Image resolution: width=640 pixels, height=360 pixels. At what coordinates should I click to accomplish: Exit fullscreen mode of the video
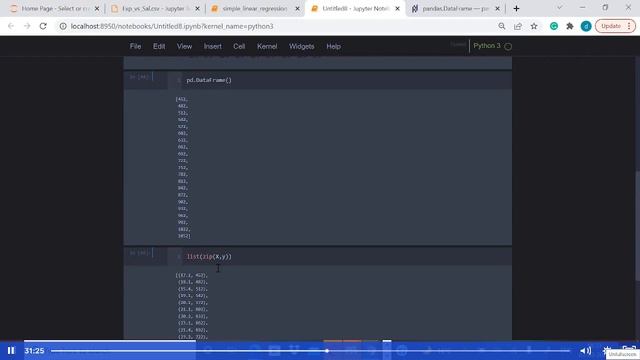click(629, 350)
